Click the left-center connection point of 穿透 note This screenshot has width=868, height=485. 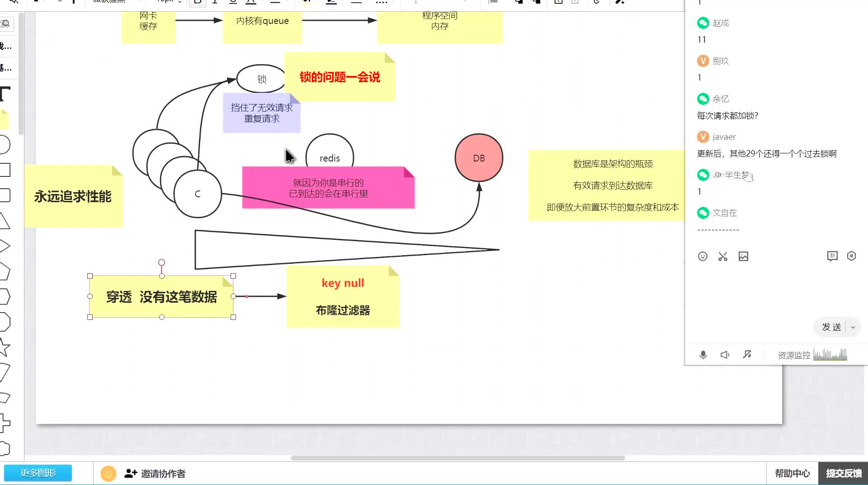(x=90, y=296)
